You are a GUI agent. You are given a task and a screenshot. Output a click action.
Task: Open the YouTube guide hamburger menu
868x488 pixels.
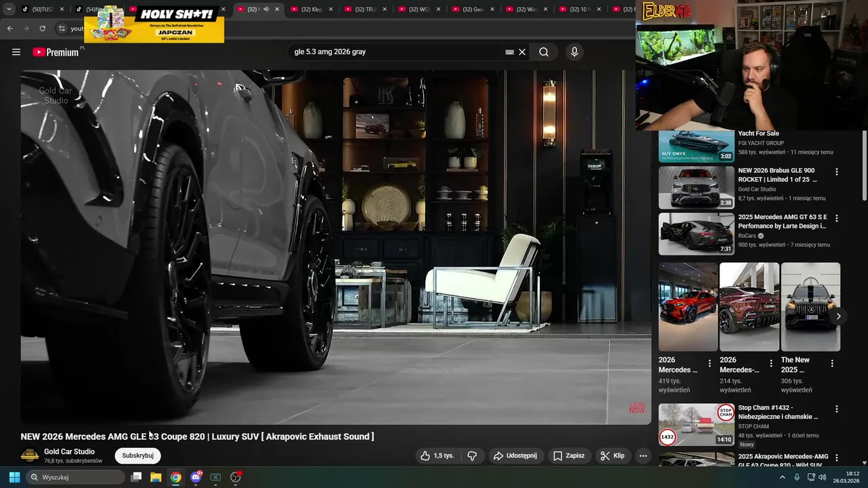coord(16,52)
